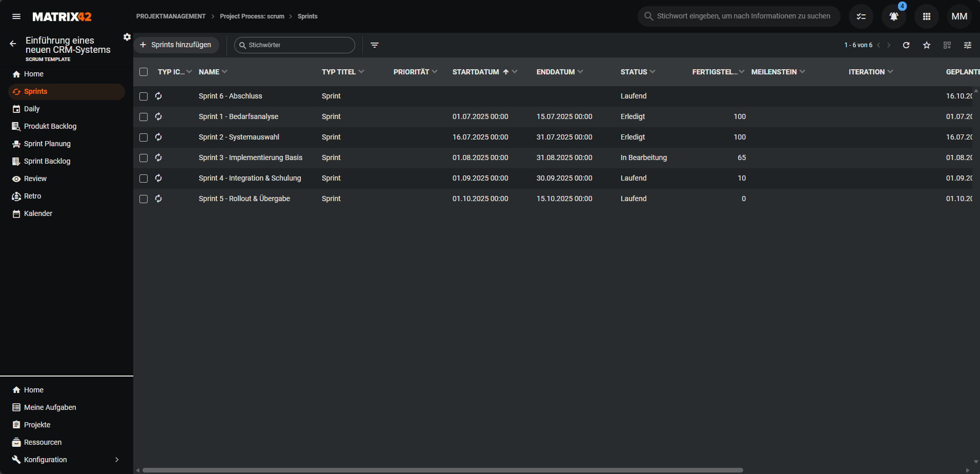Open the STATUS column dropdown
This screenshot has height=474, width=980.
click(652, 72)
